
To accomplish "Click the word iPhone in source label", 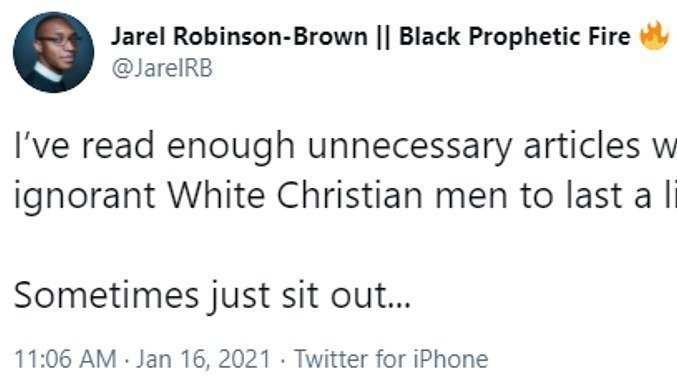I will pyautogui.click(x=451, y=359).
